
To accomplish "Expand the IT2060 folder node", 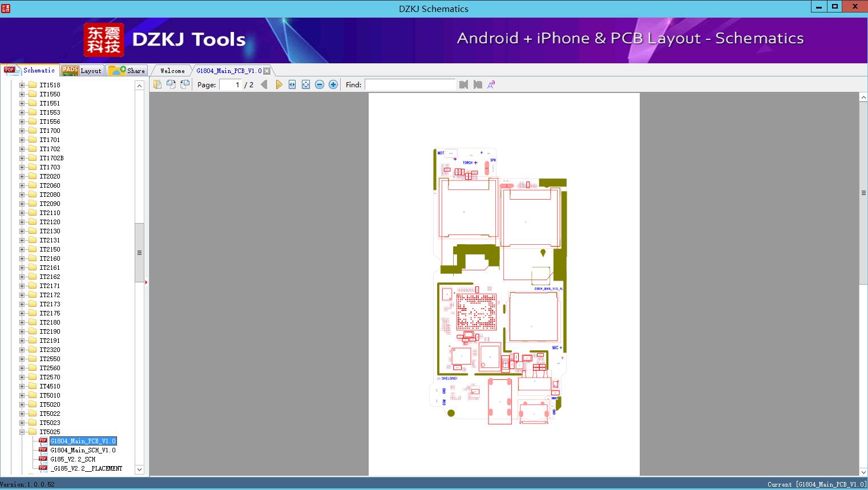I will tap(22, 185).
